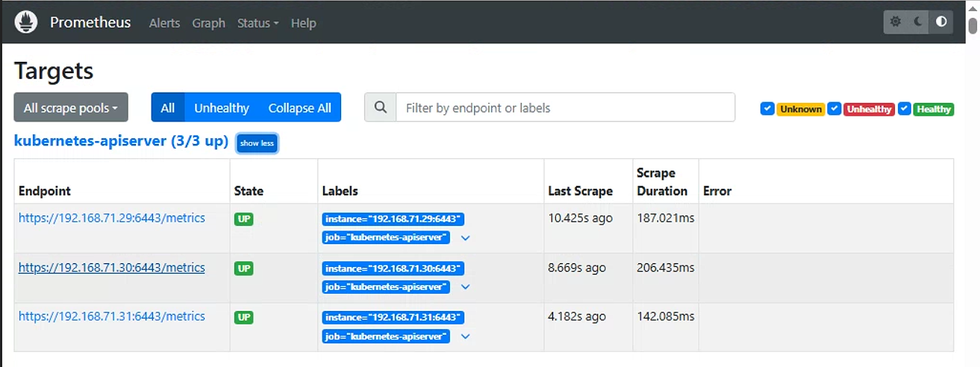The height and width of the screenshot is (367, 980).
Task: Open the Status dropdown menu
Action: point(258,23)
